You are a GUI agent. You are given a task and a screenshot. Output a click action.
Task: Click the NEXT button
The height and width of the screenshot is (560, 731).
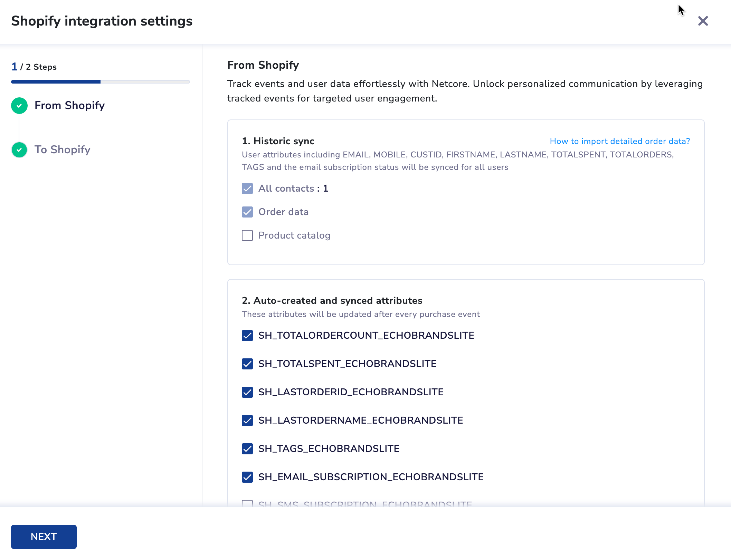(44, 537)
